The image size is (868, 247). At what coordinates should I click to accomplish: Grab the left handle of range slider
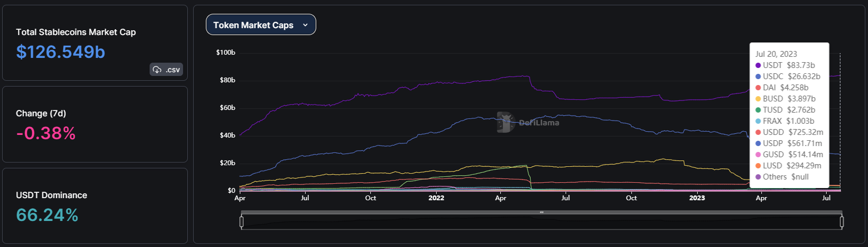coord(241,222)
